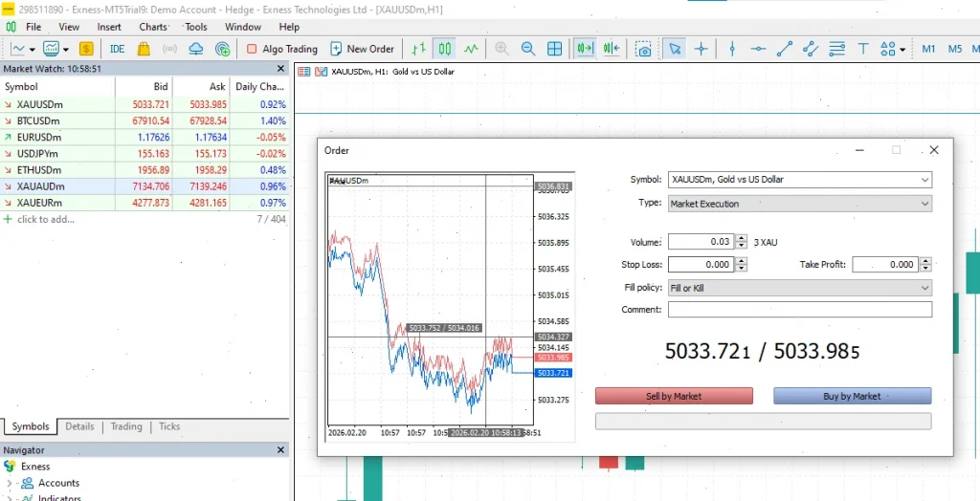
Task: Select the arrow cursor tool
Action: tap(675, 49)
